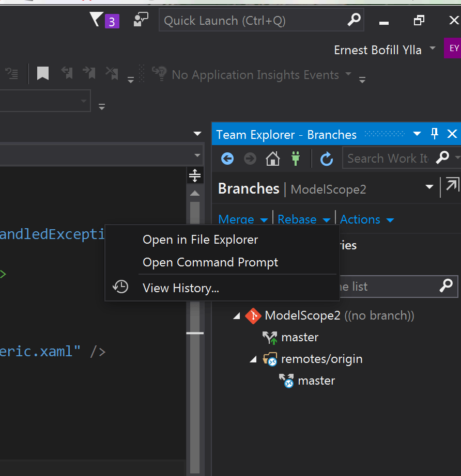
Task: Click the editor split-window handle
Action: click(x=194, y=176)
